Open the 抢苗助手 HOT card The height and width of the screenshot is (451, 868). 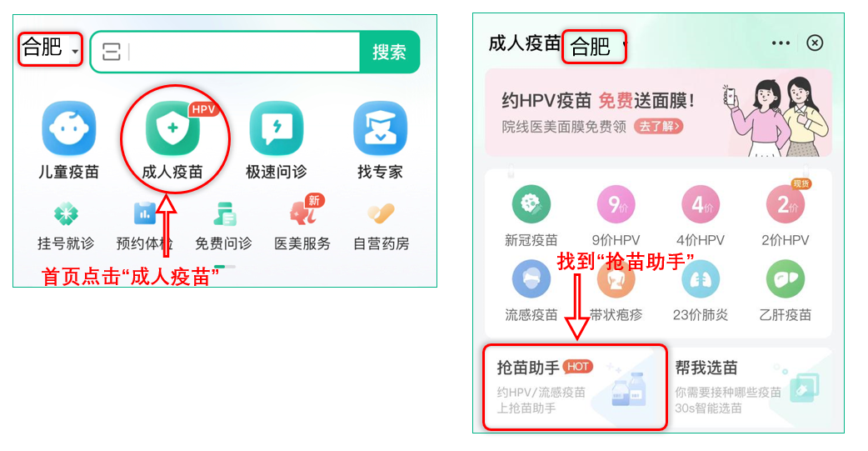(x=575, y=387)
